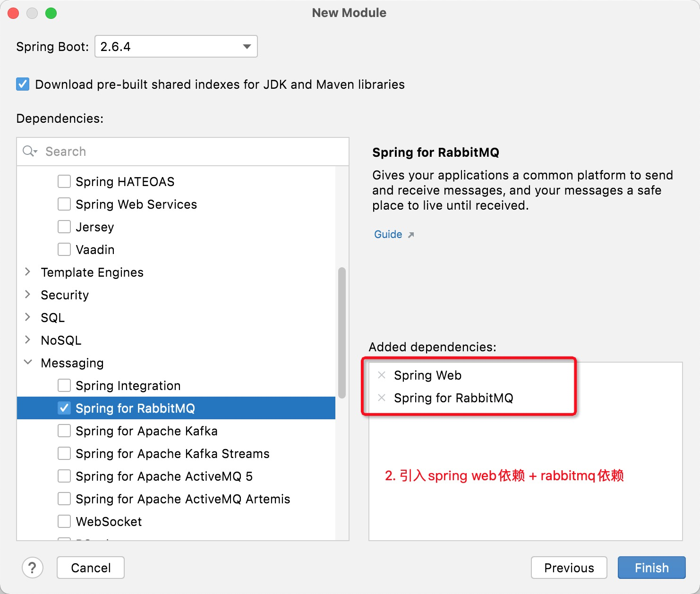
Task: Select Spring Web in added dependencies
Action: [x=427, y=375]
